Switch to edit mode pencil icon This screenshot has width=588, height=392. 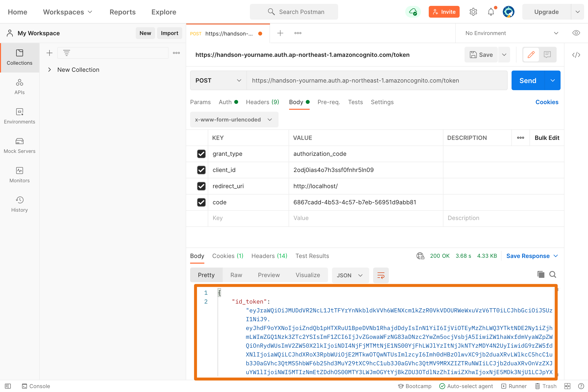pyautogui.click(x=531, y=54)
